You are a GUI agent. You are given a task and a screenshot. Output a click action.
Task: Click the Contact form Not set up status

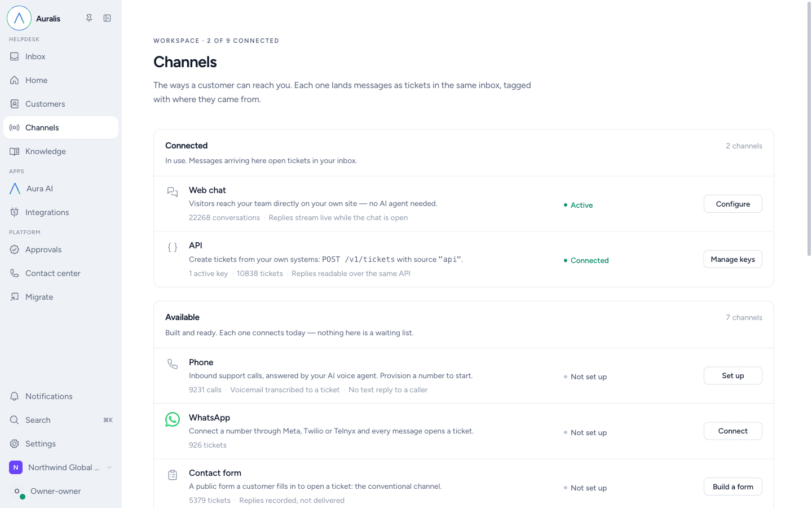585,488
